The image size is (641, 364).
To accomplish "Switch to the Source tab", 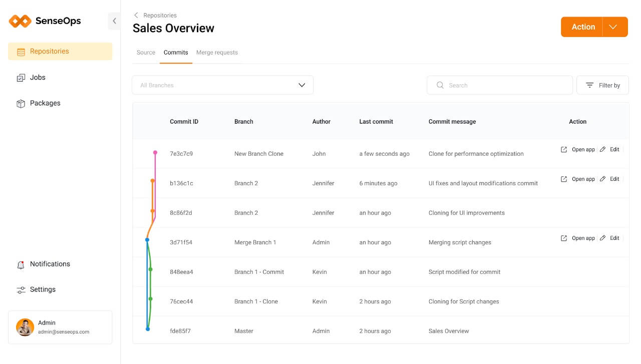I will pyautogui.click(x=145, y=52).
